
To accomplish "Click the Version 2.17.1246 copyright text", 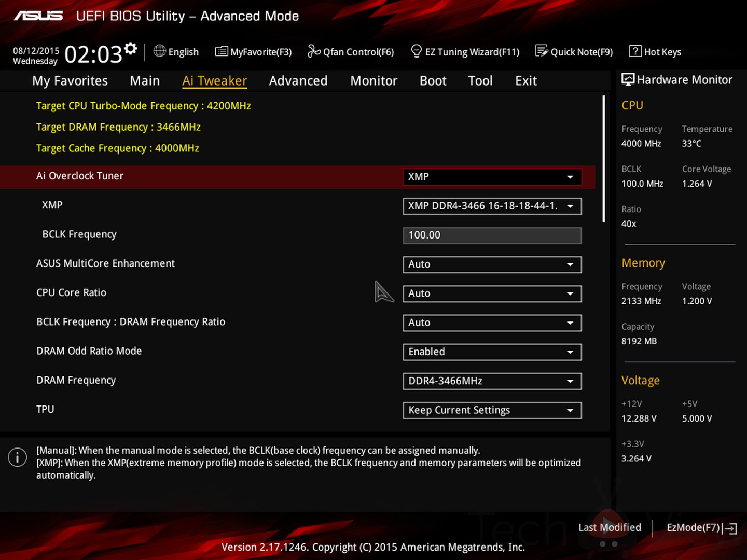I will point(373,547).
